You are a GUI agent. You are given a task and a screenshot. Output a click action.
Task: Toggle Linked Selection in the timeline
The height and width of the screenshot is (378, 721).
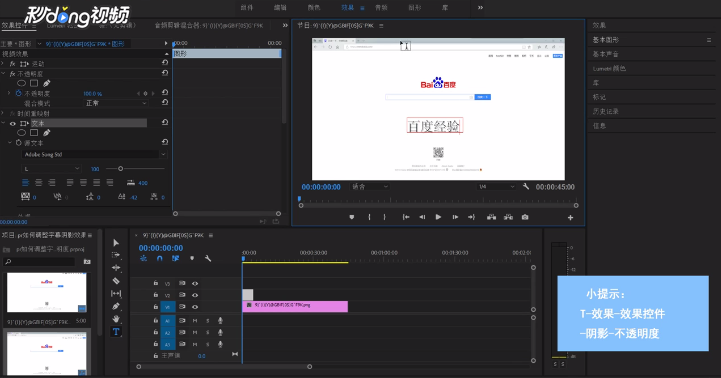point(175,258)
